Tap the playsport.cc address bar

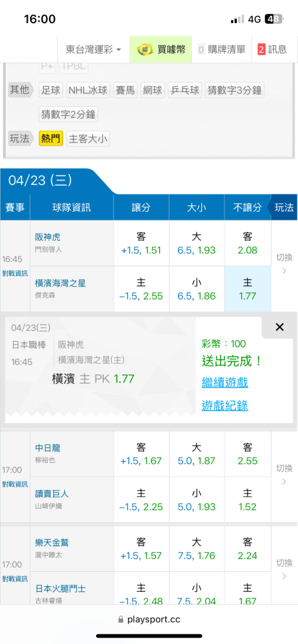click(149, 619)
